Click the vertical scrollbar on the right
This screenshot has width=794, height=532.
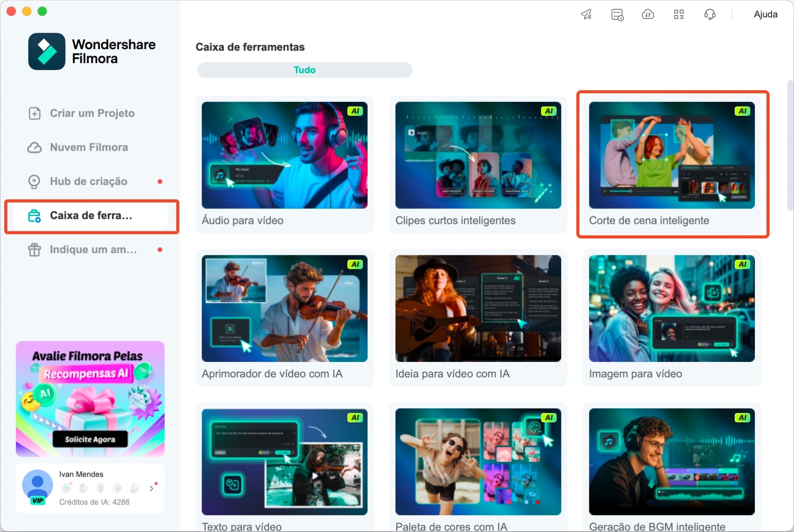790,145
